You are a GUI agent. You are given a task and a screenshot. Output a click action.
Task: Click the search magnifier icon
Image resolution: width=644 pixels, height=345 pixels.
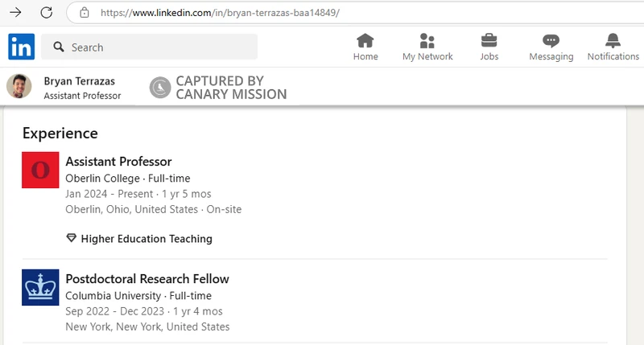pyautogui.click(x=59, y=47)
